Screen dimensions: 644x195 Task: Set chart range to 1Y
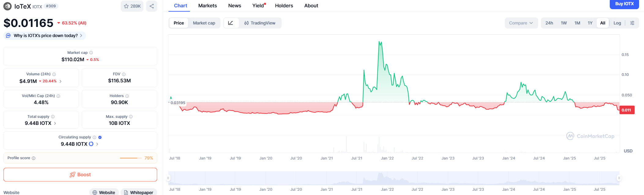click(590, 23)
